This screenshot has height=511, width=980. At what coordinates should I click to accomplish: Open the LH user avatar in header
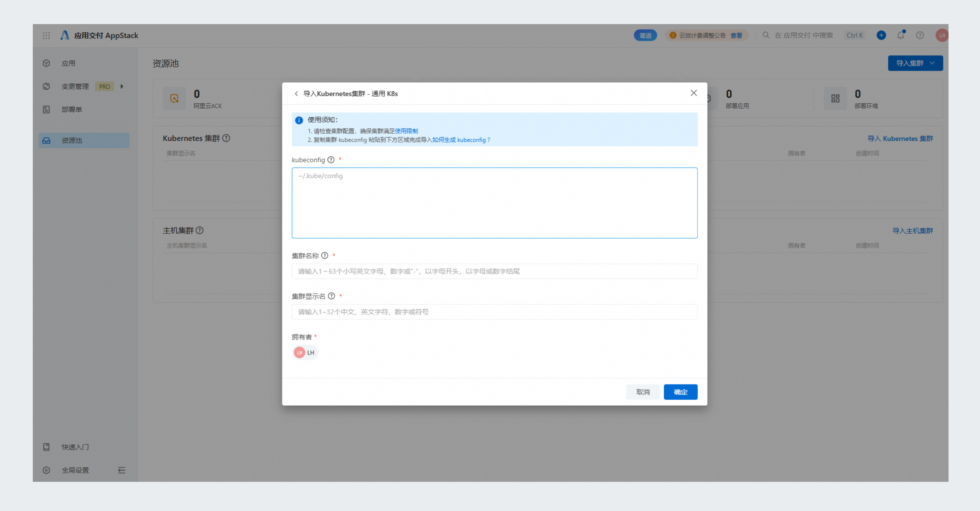click(x=942, y=35)
